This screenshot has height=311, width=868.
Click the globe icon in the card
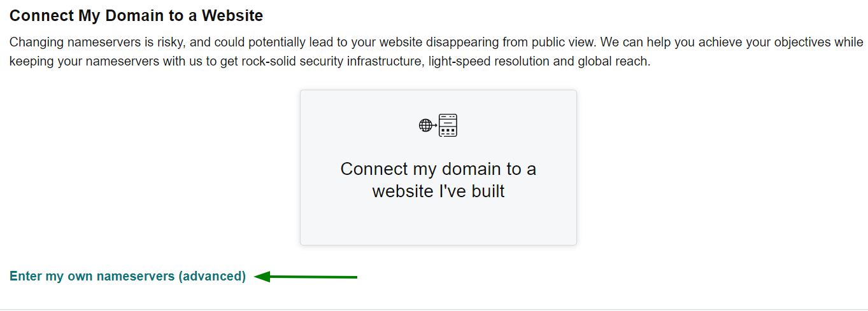[x=425, y=125]
